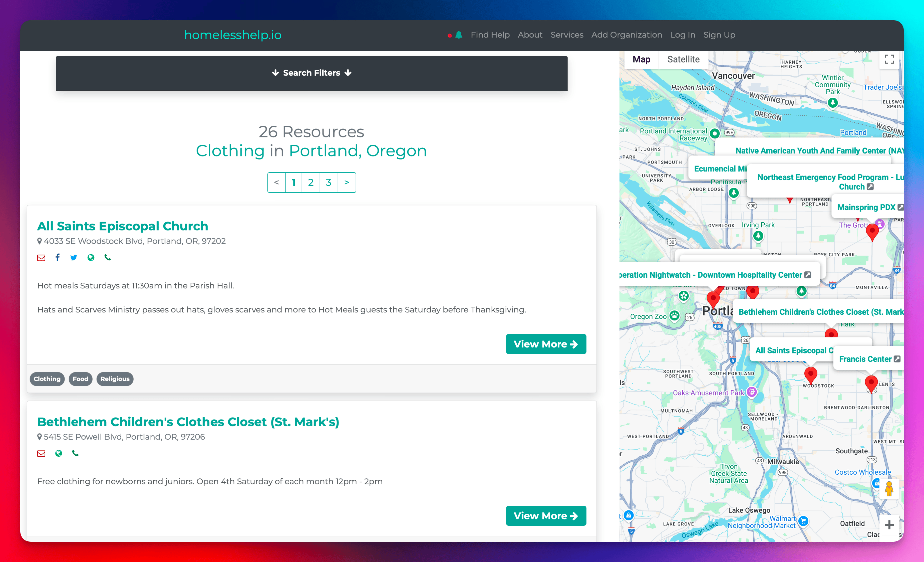Click the Religious tag
This screenshot has width=924, height=562.
[115, 379]
